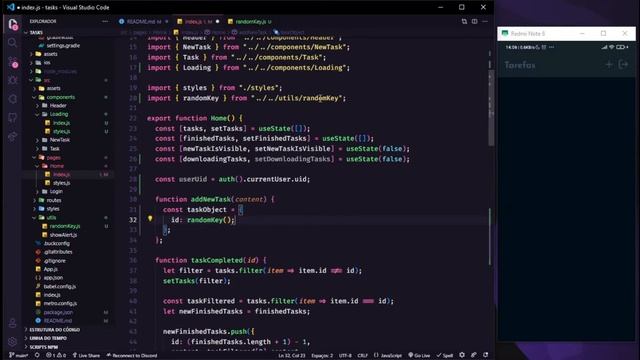This screenshot has height=360, width=640.
Task: Expand the LINHA DO TEMPO section
Action: click(x=48, y=338)
